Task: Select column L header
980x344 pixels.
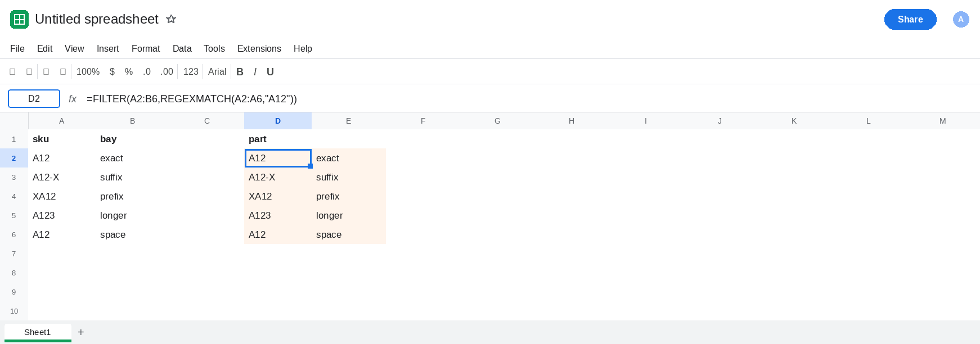Action: pyautogui.click(x=869, y=121)
